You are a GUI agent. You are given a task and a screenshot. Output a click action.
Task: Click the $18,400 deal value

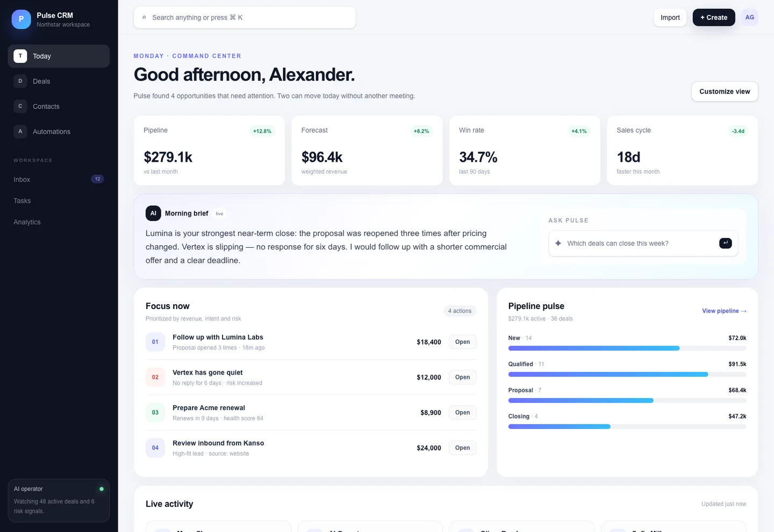coord(429,342)
